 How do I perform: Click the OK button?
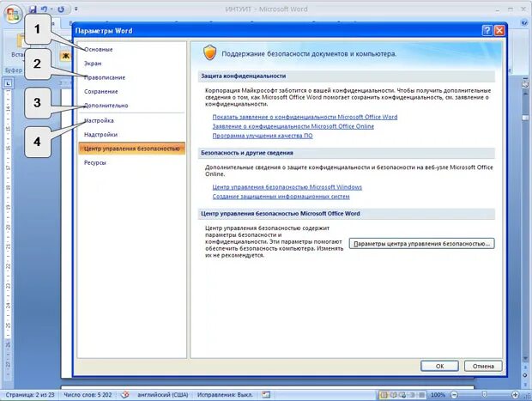(x=439, y=366)
